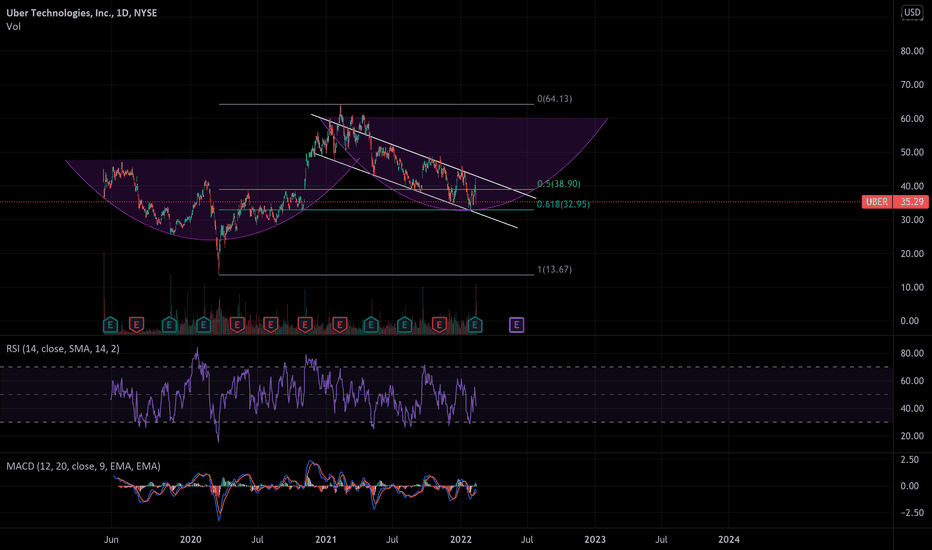Click the Vol indicator label
The image size is (932, 550).
click(x=13, y=26)
